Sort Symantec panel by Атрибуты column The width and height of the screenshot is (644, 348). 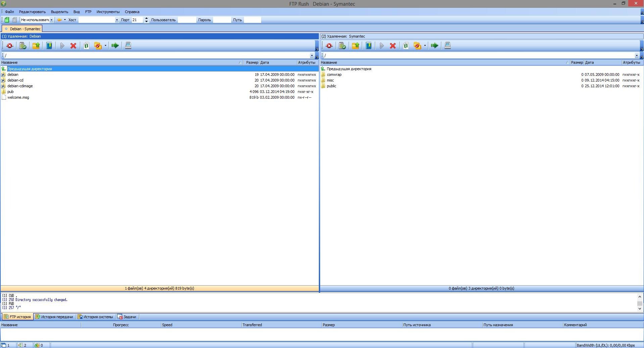pyautogui.click(x=632, y=62)
